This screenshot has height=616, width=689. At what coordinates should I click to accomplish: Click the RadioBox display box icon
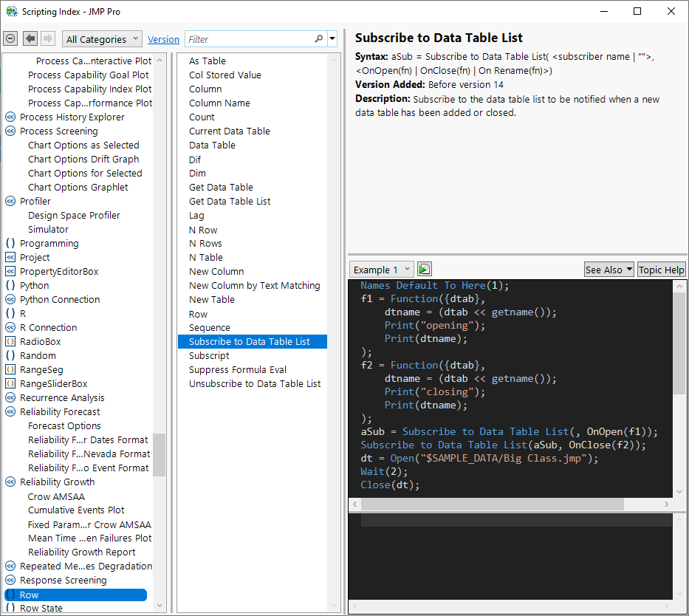point(10,341)
